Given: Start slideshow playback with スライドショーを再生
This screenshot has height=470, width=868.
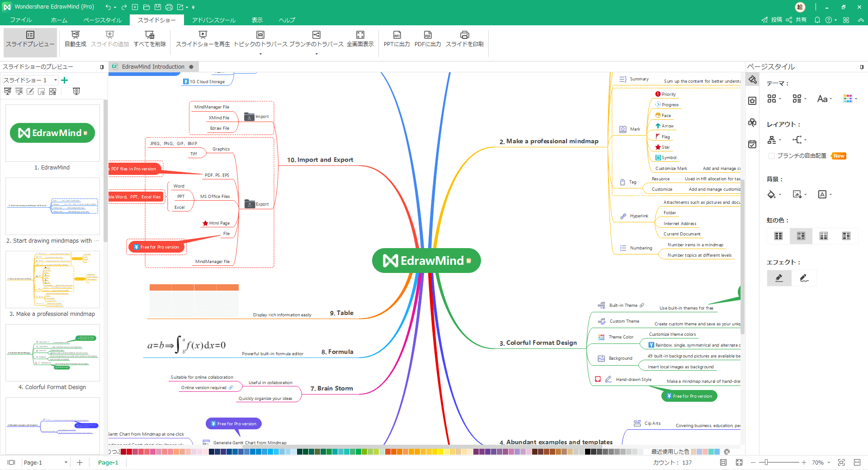Looking at the screenshot, I should click(x=203, y=35).
